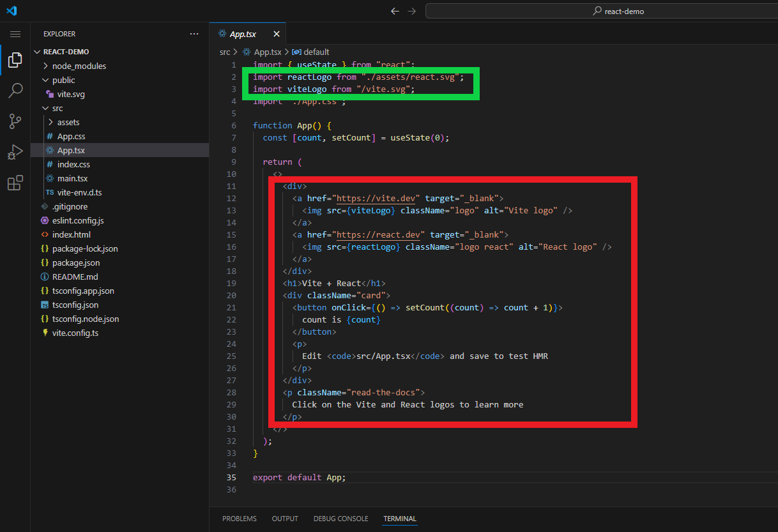Click line number 35 in the gutter

click(231, 477)
